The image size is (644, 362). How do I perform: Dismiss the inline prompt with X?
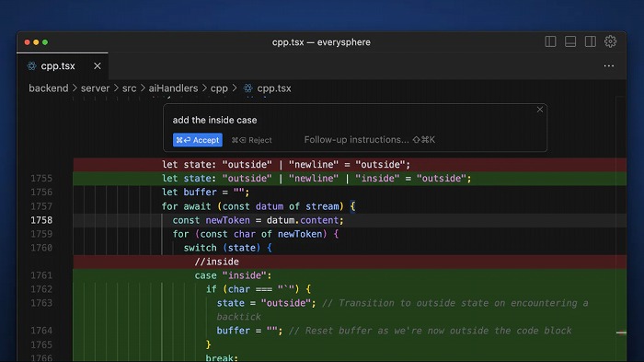coord(540,110)
